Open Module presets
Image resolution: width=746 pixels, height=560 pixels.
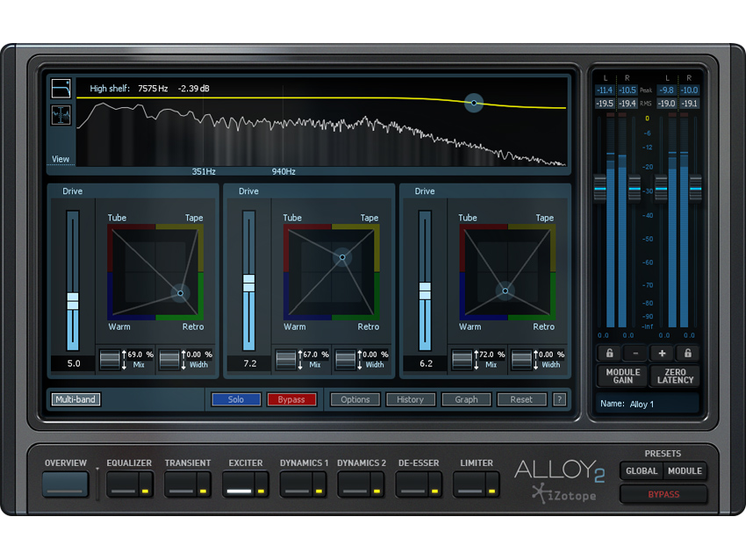click(x=685, y=470)
